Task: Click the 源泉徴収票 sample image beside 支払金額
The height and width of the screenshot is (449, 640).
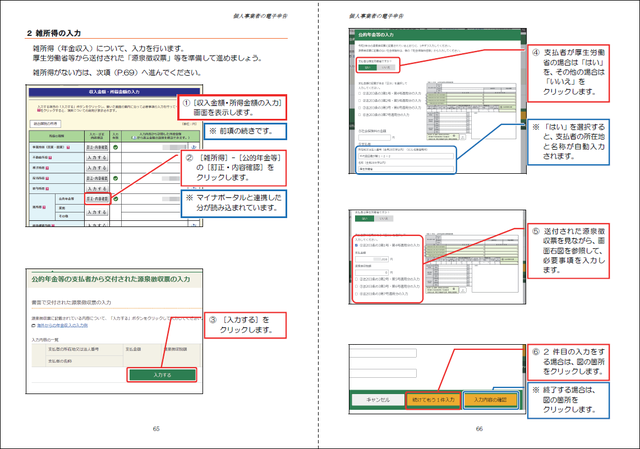Action: (x=470, y=264)
